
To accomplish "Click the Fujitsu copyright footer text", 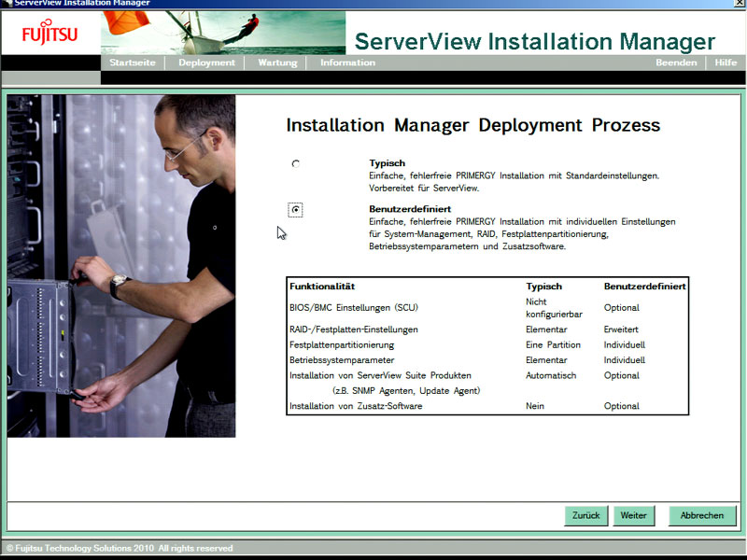I will pos(120,548).
